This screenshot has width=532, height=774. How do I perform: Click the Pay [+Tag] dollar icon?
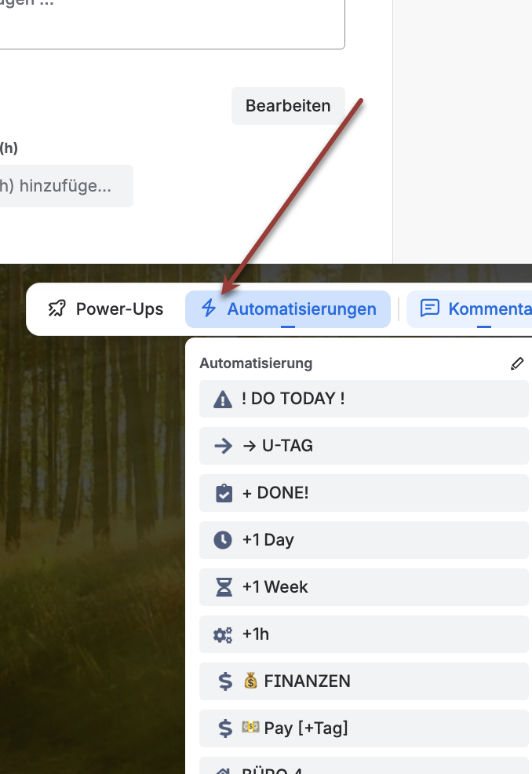click(x=225, y=728)
